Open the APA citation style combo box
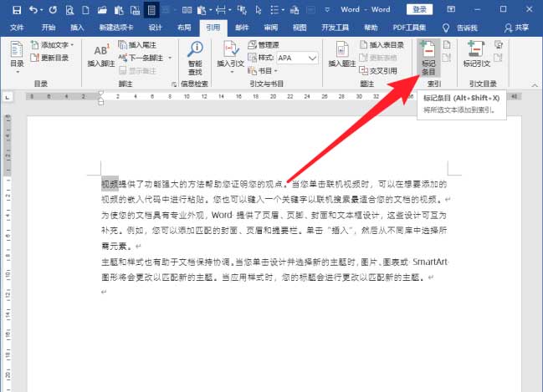This screenshot has width=543, height=392. click(297, 58)
